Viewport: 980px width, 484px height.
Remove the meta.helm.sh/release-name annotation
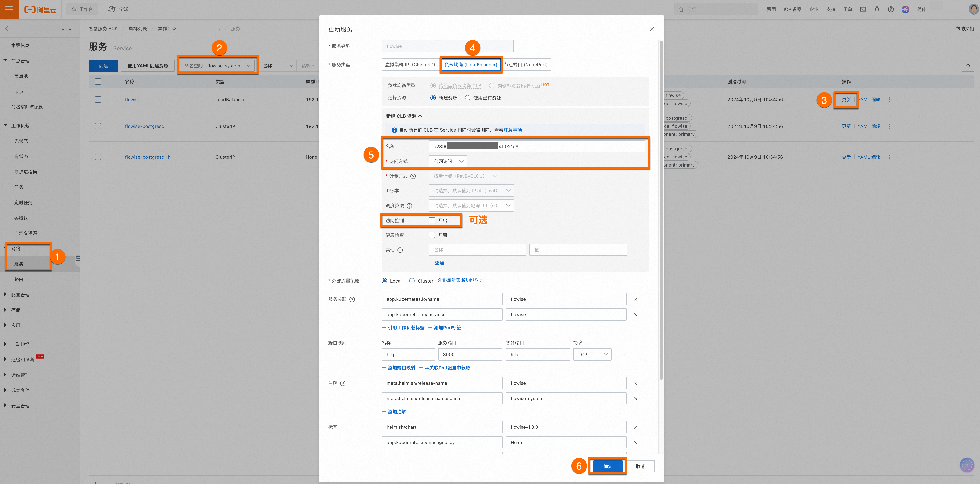pos(635,383)
